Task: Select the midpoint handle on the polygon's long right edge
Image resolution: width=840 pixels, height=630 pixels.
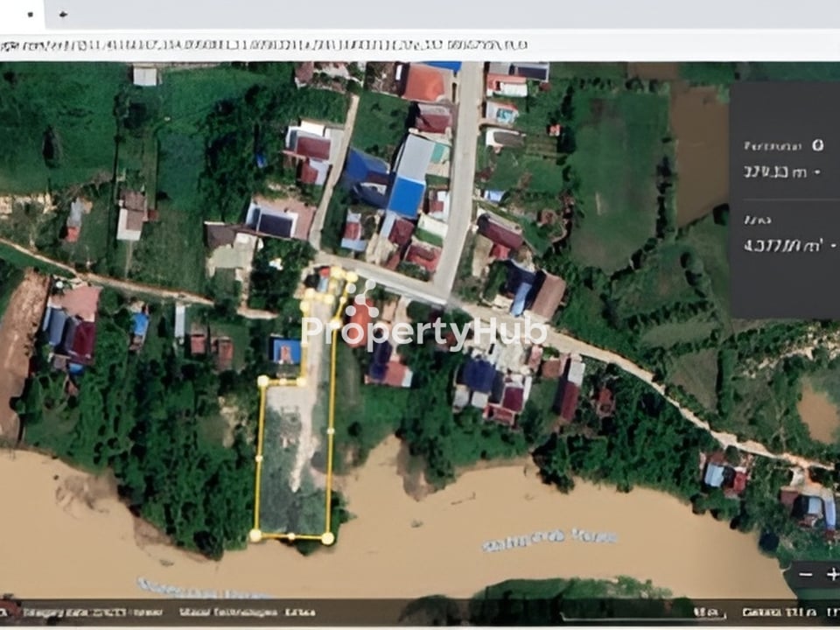Action: point(331,430)
